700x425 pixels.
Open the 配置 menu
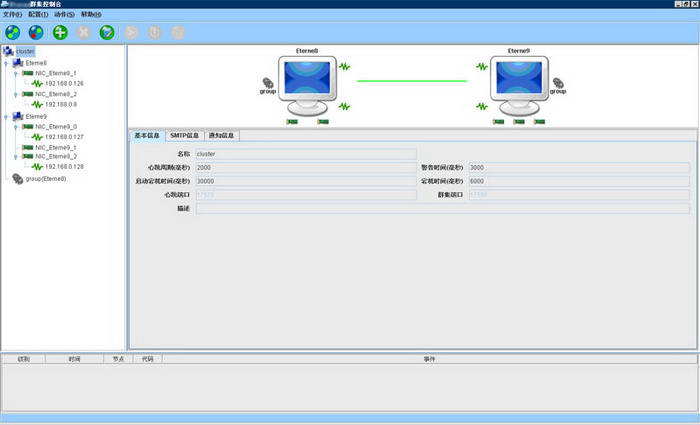tap(38, 14)
